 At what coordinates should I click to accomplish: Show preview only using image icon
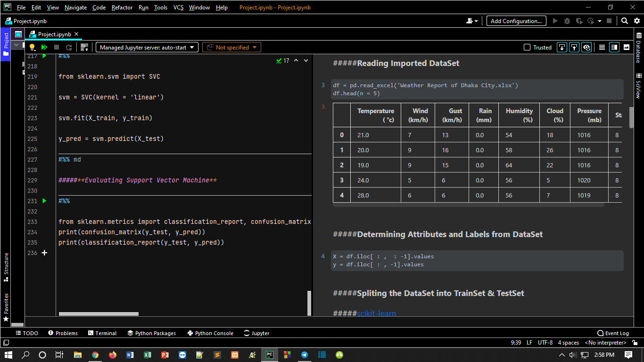[627, 47]
